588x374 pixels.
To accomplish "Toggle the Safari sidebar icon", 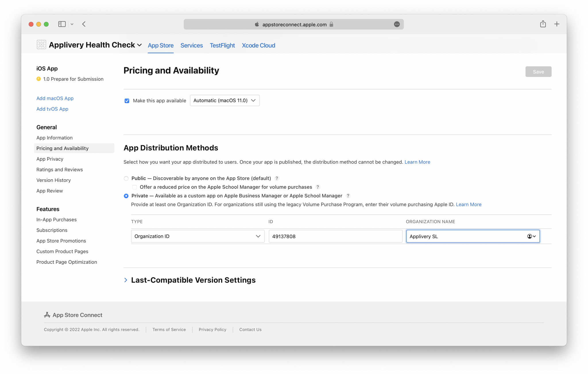I will click(x=62, y=24).
